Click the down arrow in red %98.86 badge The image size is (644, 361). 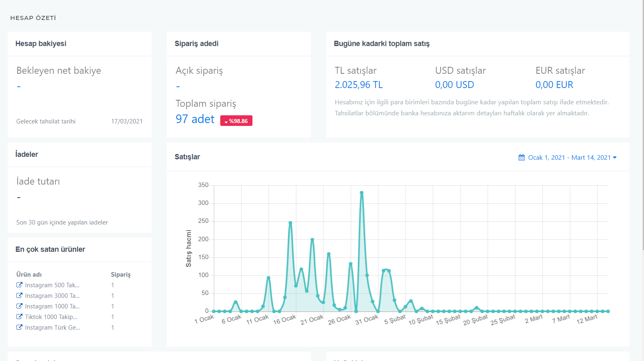click(x=226, y=121)
